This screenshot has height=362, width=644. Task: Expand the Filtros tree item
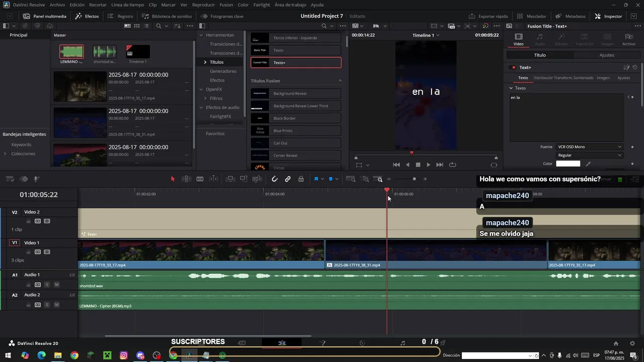[205, 99]
